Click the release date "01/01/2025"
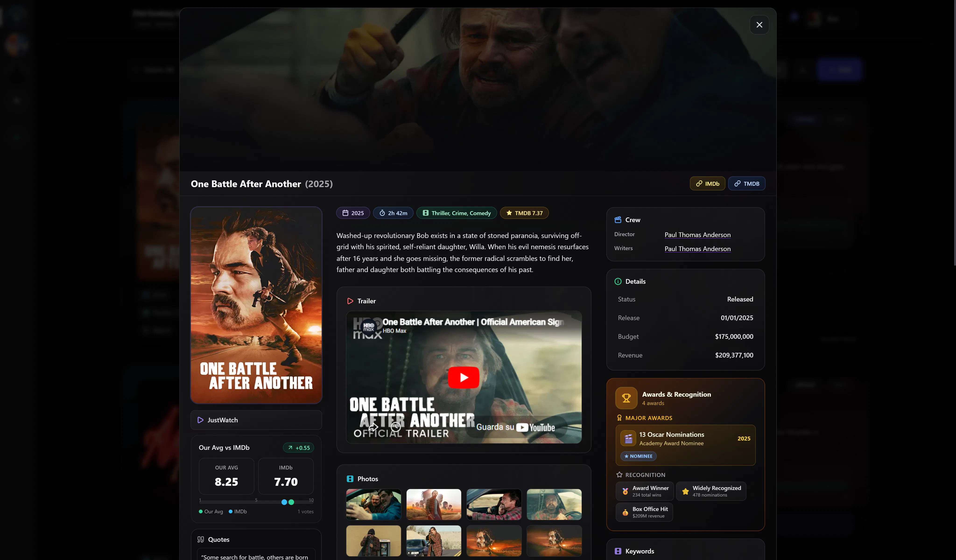The image size is (956, 560). coord(737,318)
